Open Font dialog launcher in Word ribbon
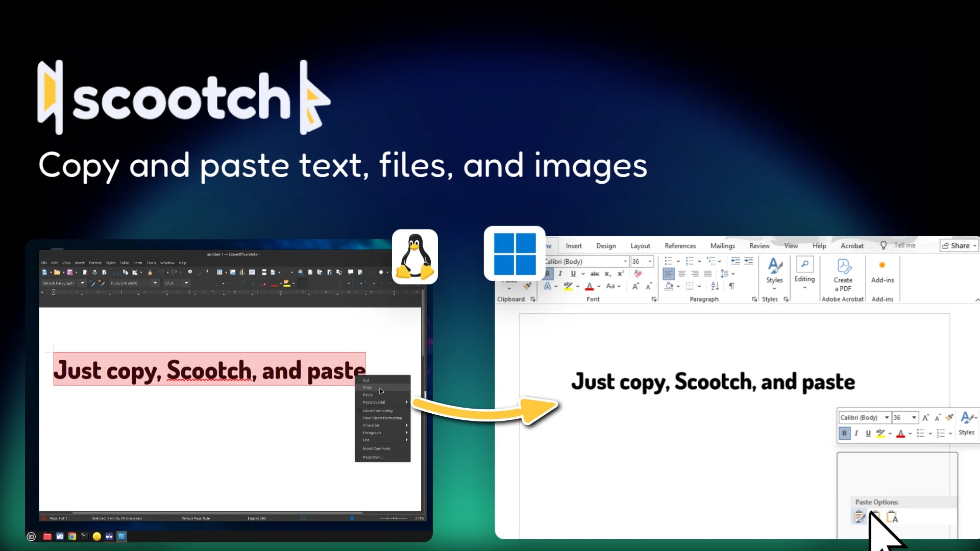Screen dimensions: 980x551 654,299
